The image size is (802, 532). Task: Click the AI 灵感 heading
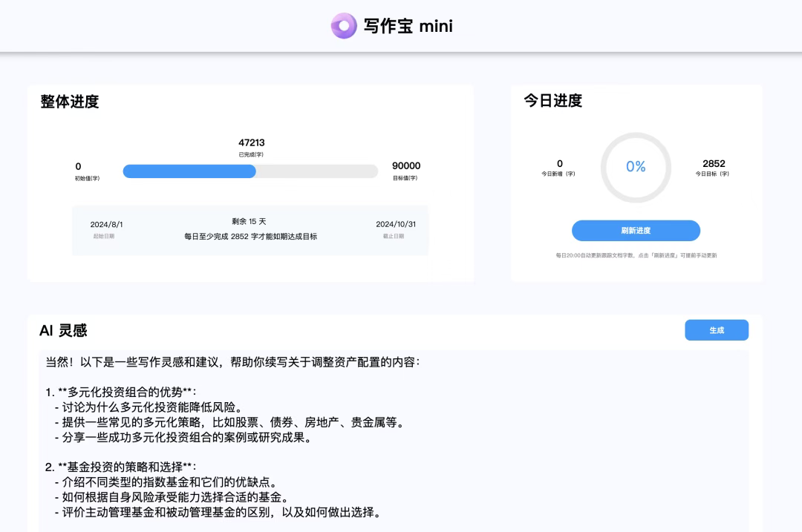(x=63, y=331)
